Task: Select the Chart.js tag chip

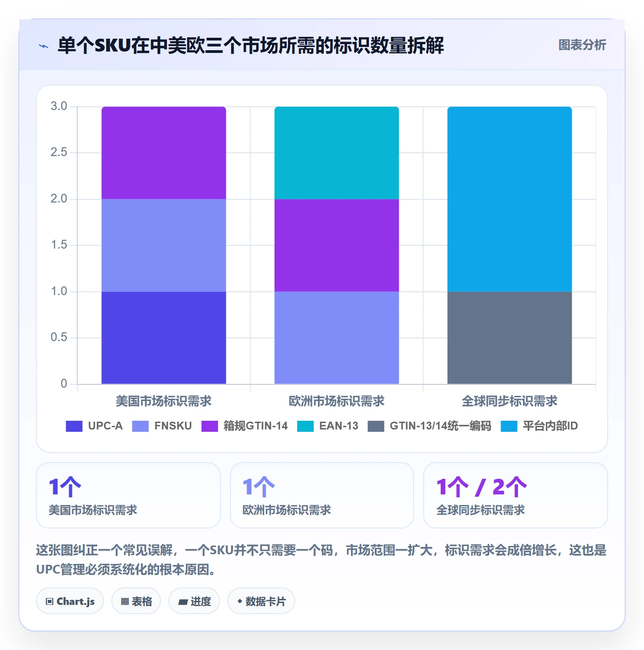Action: (x=70, y=601)
